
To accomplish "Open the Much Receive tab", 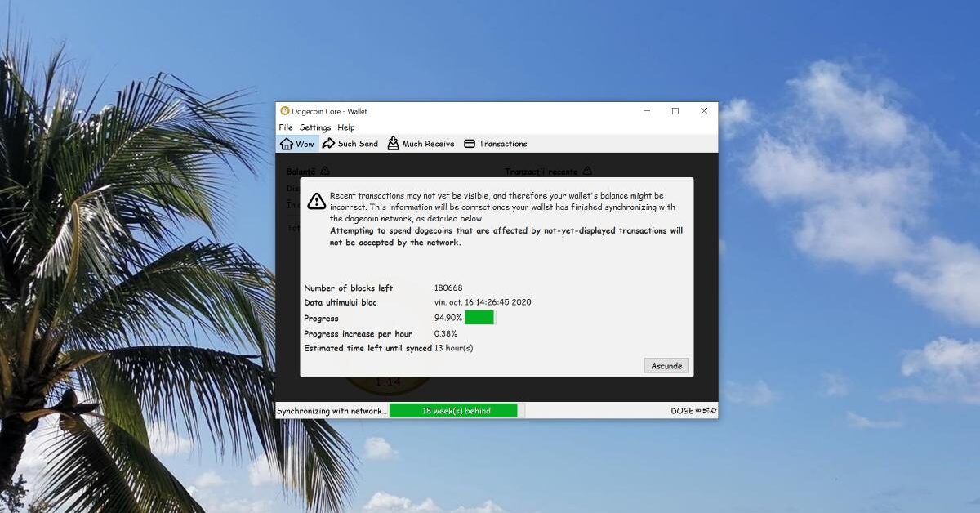I will 421,144.
